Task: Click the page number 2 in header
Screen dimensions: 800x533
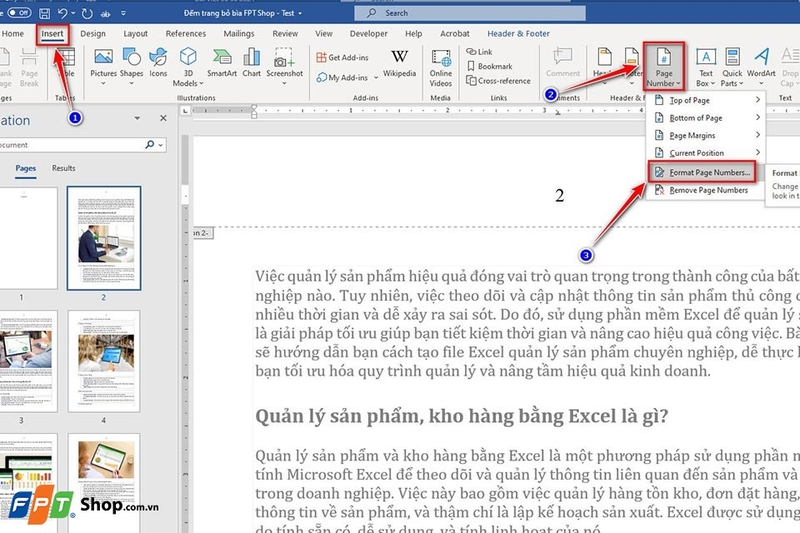Action: (x=560, y=196)
